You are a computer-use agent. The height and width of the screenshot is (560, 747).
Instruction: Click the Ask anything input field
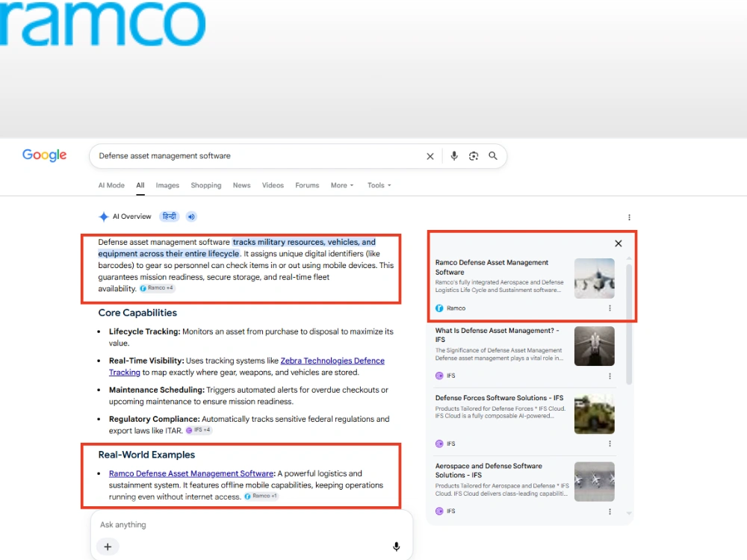(x=252, y=525)
